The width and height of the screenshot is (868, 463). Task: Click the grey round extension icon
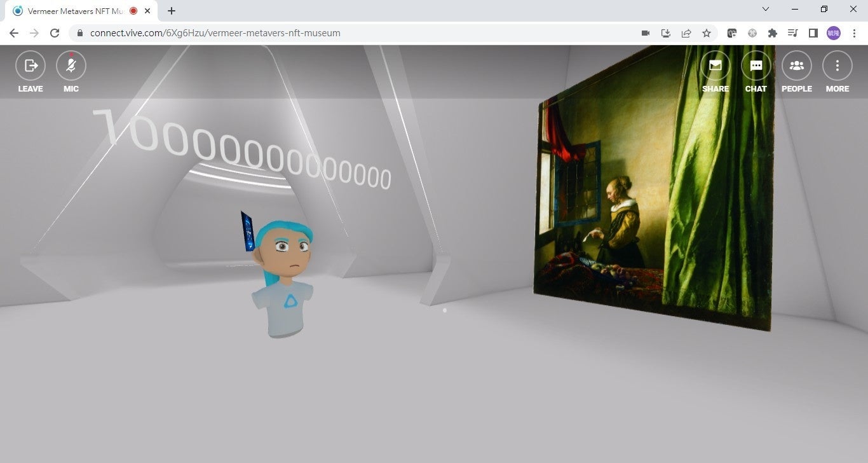(x=752, y=33)
